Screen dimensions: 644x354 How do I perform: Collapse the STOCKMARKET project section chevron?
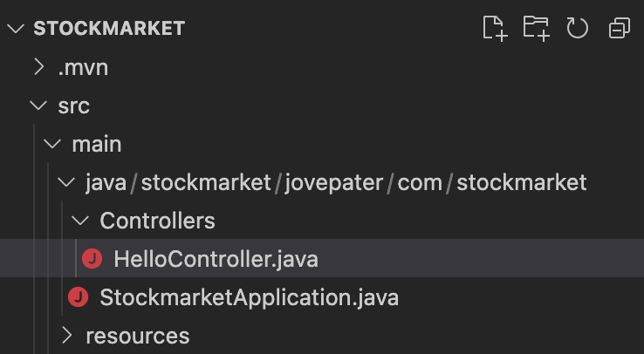pos(15,28)
